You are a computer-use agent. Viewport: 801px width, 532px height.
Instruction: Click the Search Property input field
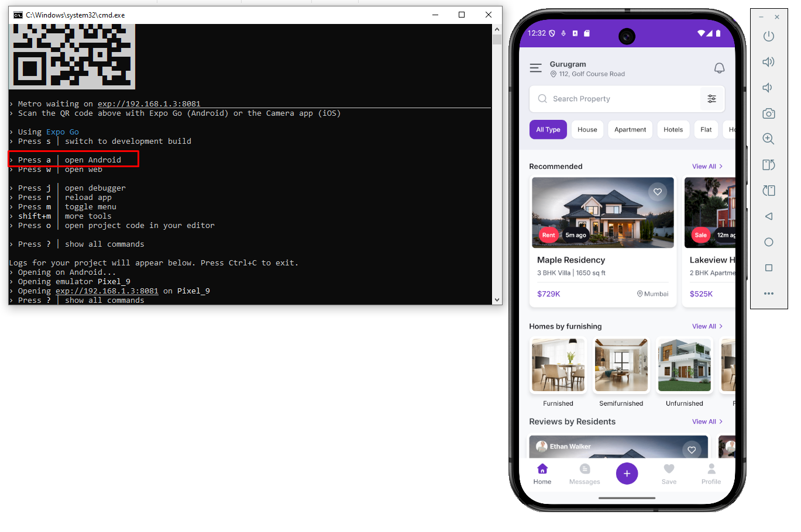click(614, 99)
